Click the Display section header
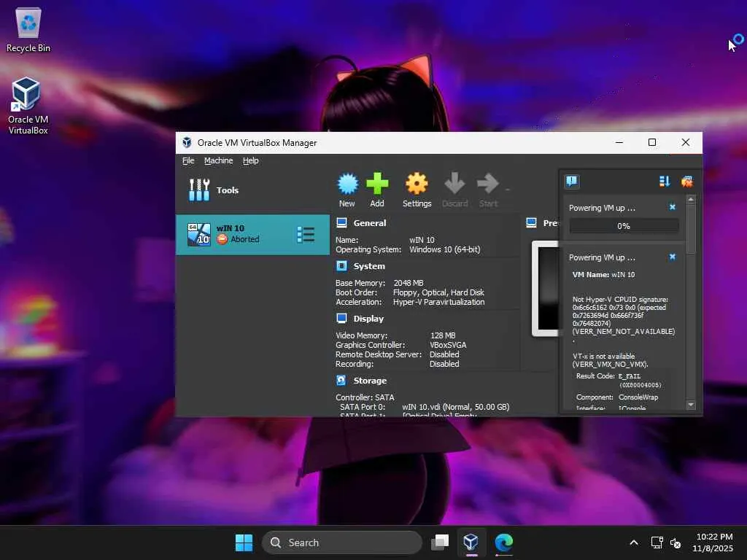This screenshot has height=560, width=747. [368, 319]
